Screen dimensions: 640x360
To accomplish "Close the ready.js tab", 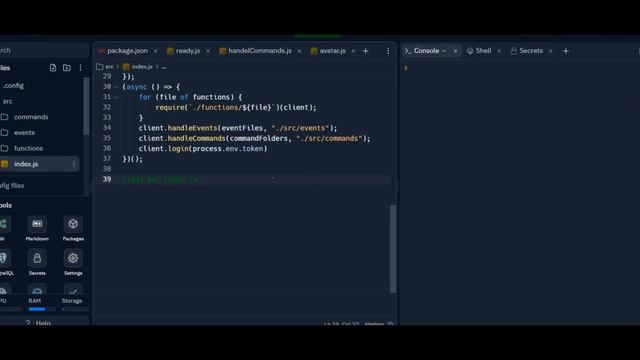I will (x=208, y=51).
